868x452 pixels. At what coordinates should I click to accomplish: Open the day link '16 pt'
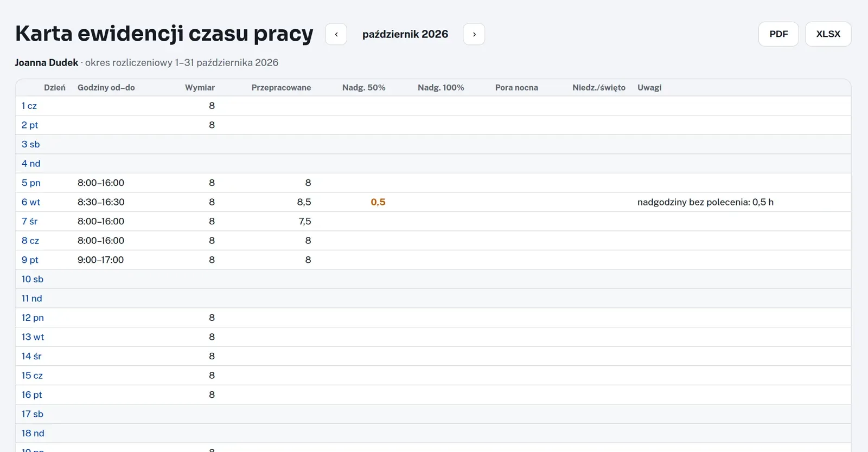point(32,395)
